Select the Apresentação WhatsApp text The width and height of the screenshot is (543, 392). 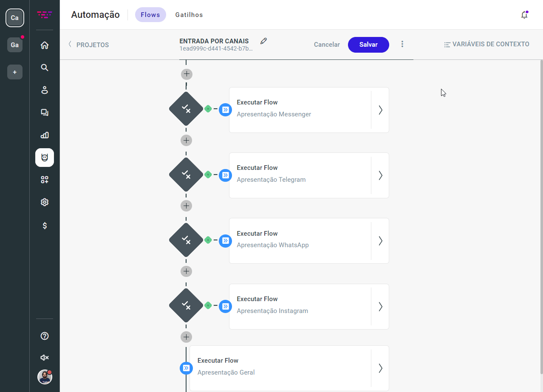273,245
